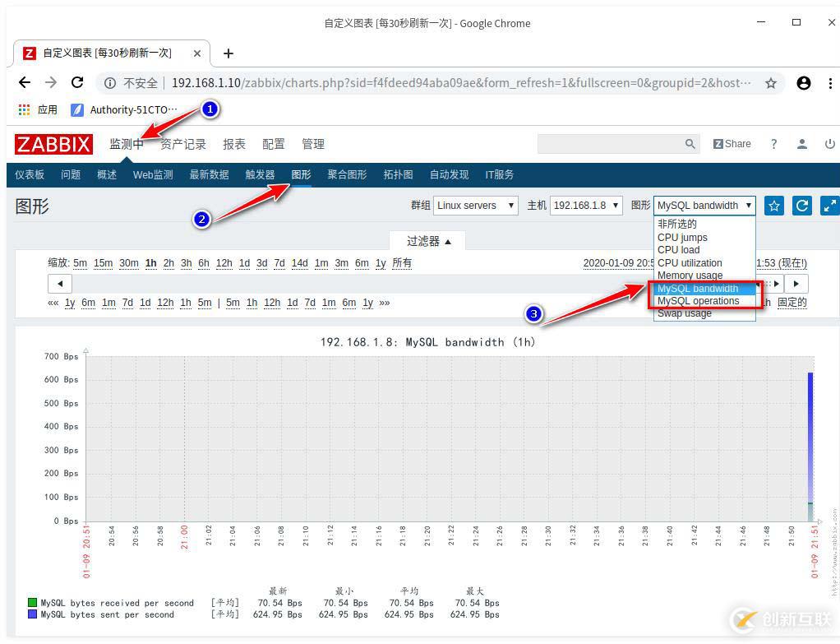
Task: Go to the IT服务 submenu
Action: click(499, 174)
